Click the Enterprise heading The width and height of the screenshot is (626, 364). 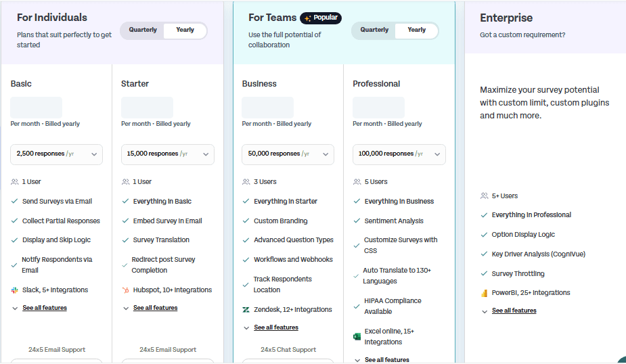506,18
